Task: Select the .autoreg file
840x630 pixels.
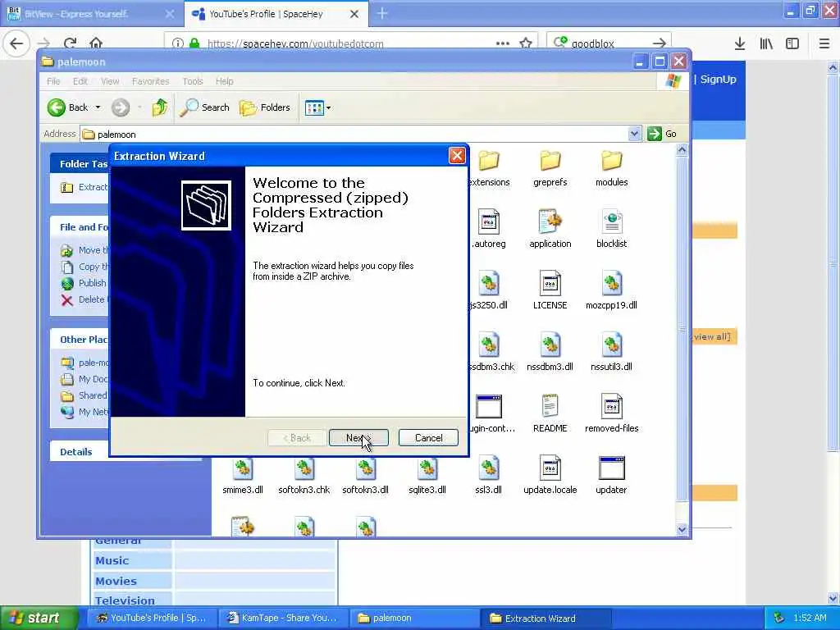Action: click(488, 230)
